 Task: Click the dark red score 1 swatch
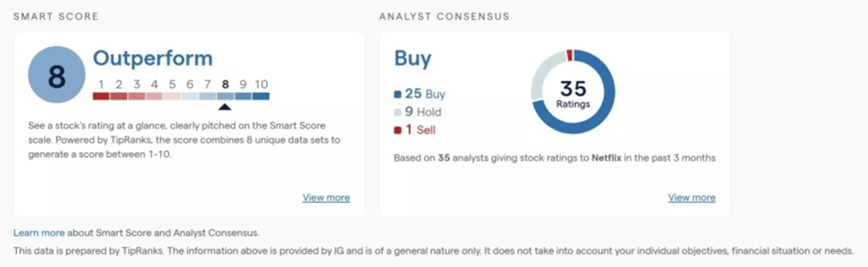[101, 97]
